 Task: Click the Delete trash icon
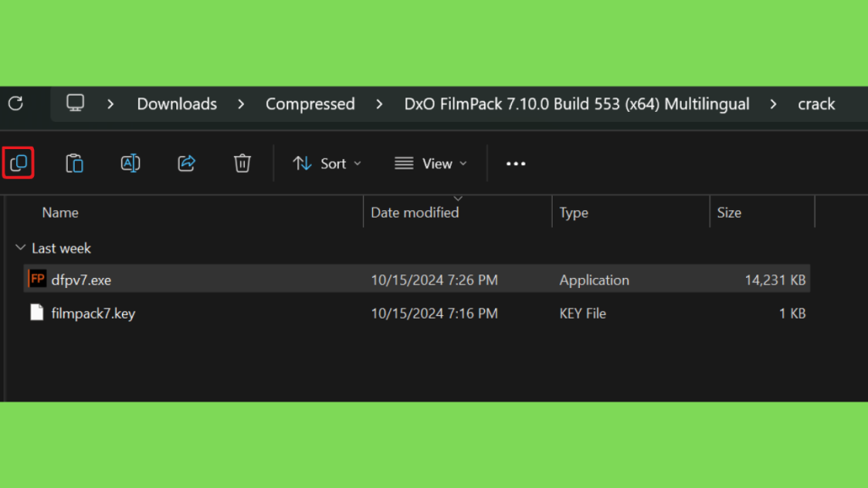coord(242,164)
